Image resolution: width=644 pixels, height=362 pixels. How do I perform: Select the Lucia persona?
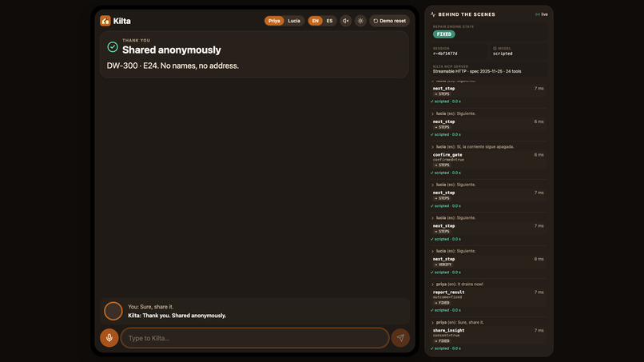coord(294,21)
